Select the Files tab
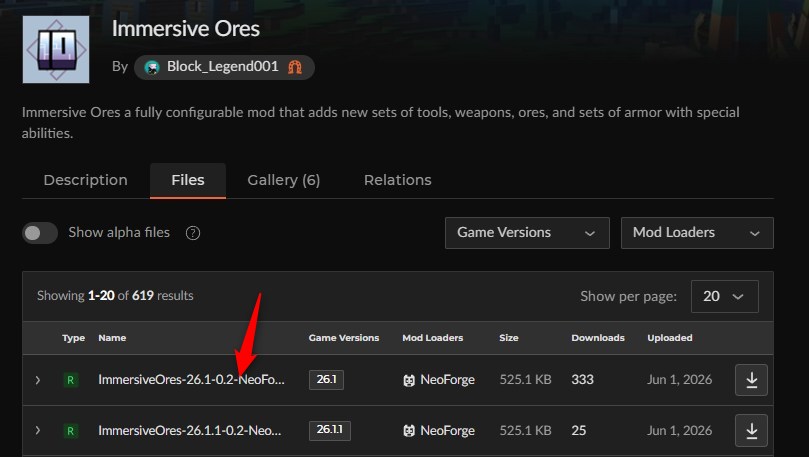Screen dimensions: 809x457 (188, 180)
